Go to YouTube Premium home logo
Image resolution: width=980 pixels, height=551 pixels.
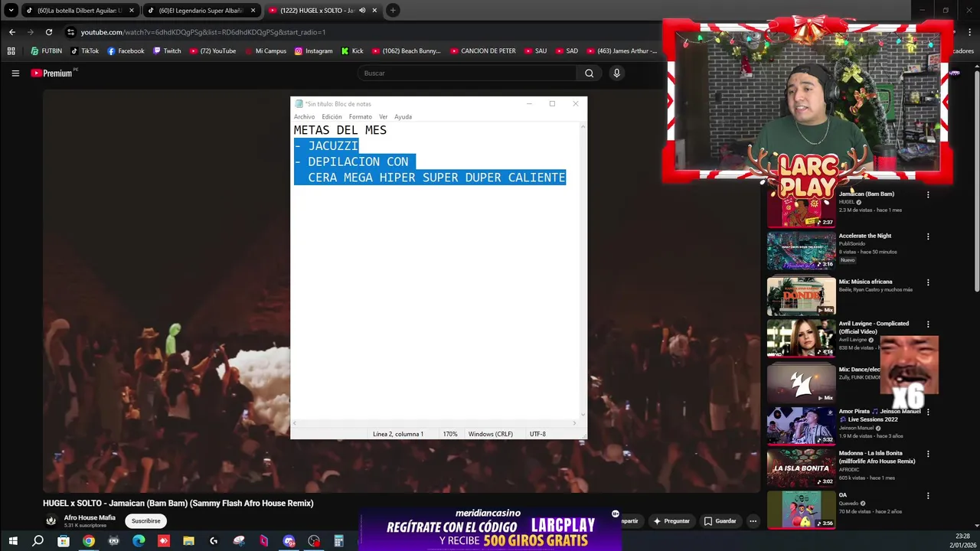point(52,73)
